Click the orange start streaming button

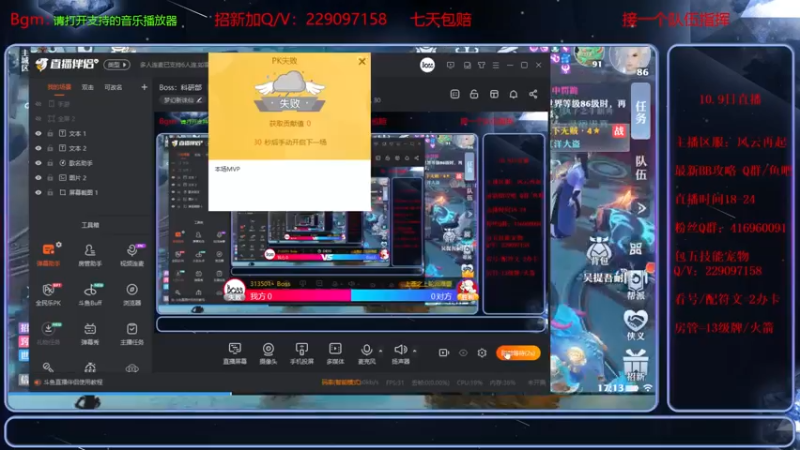[x=518, y=353]
